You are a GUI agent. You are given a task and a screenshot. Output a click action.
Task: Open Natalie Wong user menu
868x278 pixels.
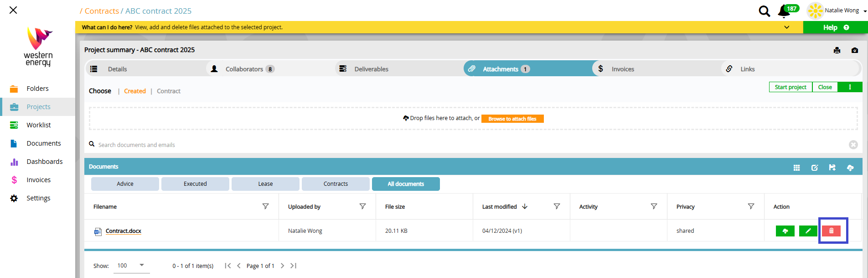tap(845, 10)
